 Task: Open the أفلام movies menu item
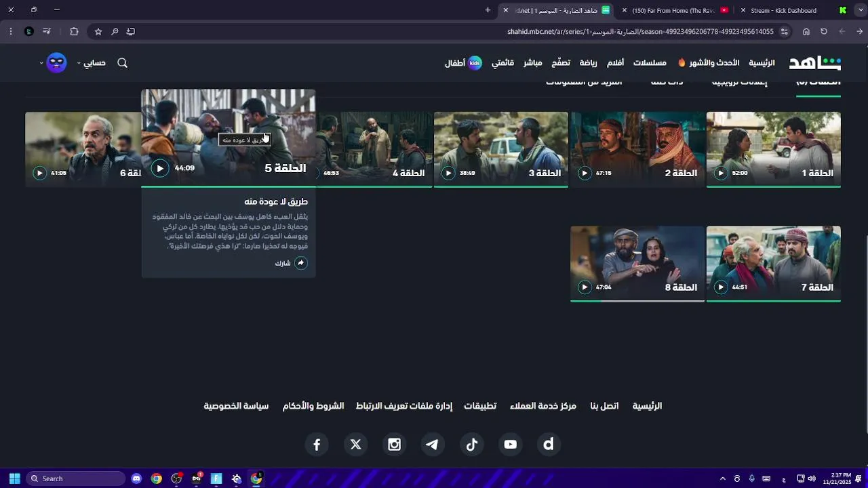(615, 63)
